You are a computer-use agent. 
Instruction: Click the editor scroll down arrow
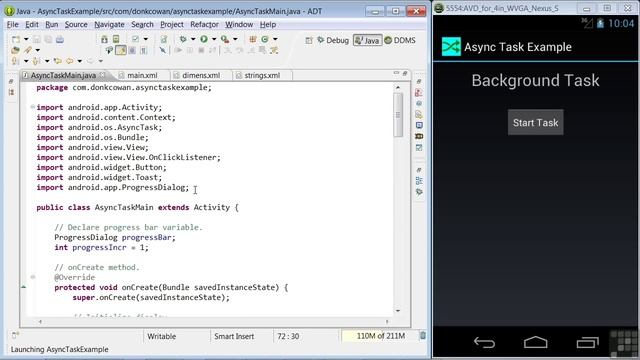pos(398,311)
